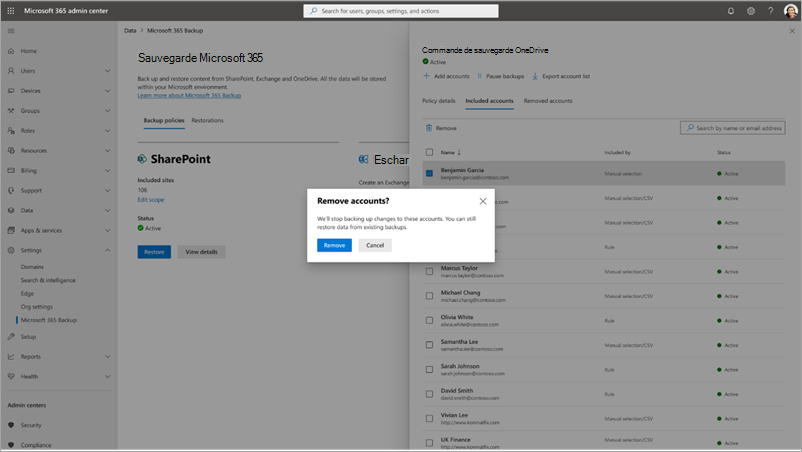Click the Security shield icon
802x452 pixels.
click(11, 425)
